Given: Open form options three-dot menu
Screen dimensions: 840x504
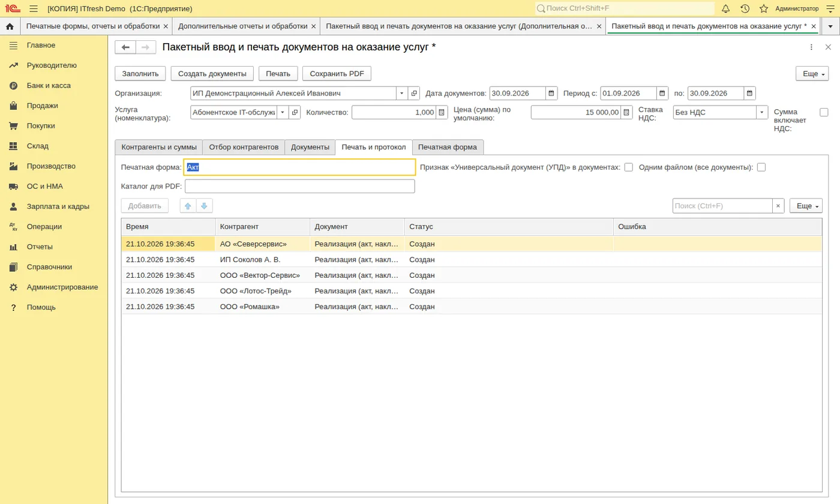Looking at the screenshot, I should coord(811,47).
